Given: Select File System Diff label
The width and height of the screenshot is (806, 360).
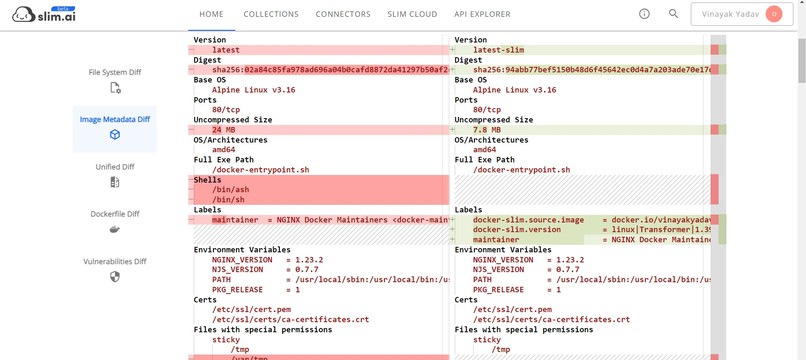Looking at the screenshot, I should coord(115,73).
